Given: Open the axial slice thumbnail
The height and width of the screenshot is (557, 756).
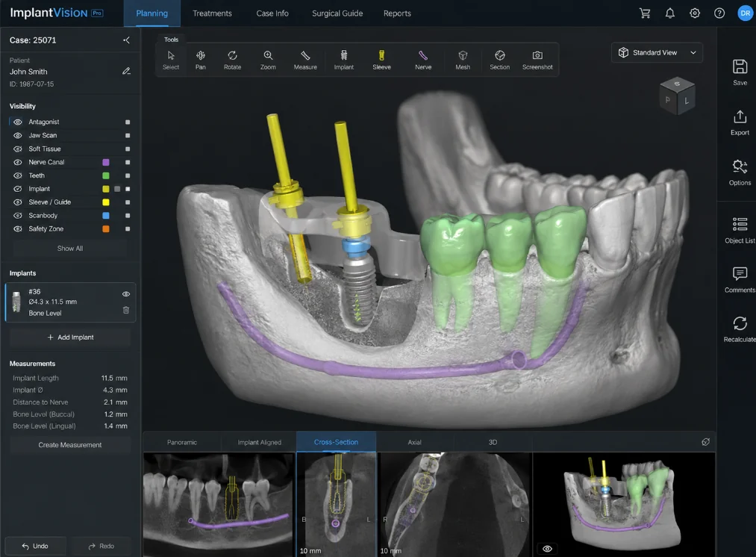Looking at the screenshot, I should pos(454,505).
